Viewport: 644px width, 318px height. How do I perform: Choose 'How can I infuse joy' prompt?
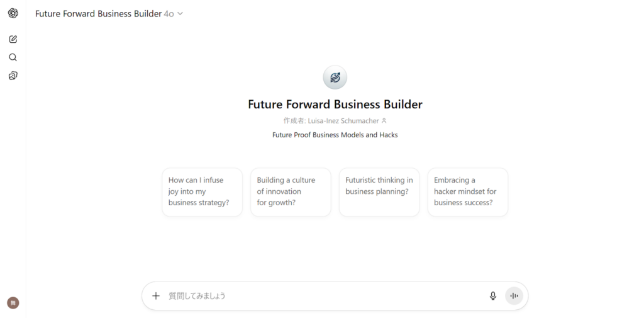point(202,191)
